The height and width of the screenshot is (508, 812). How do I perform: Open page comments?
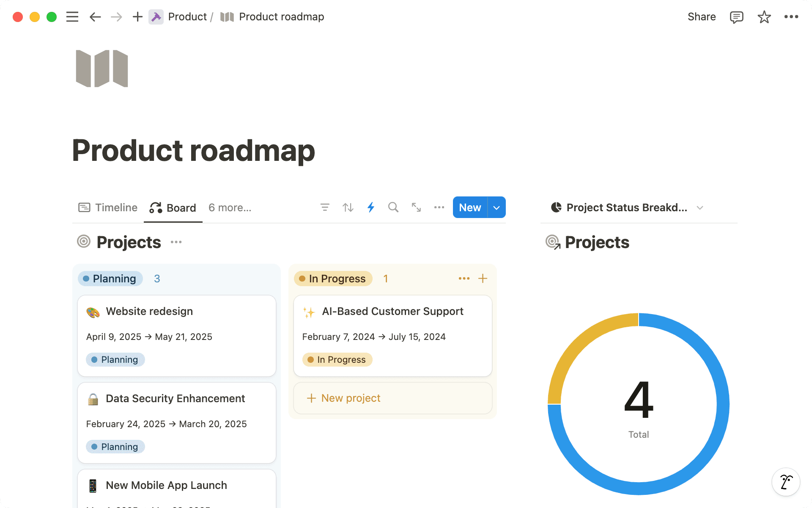click(x=736, y=17)
